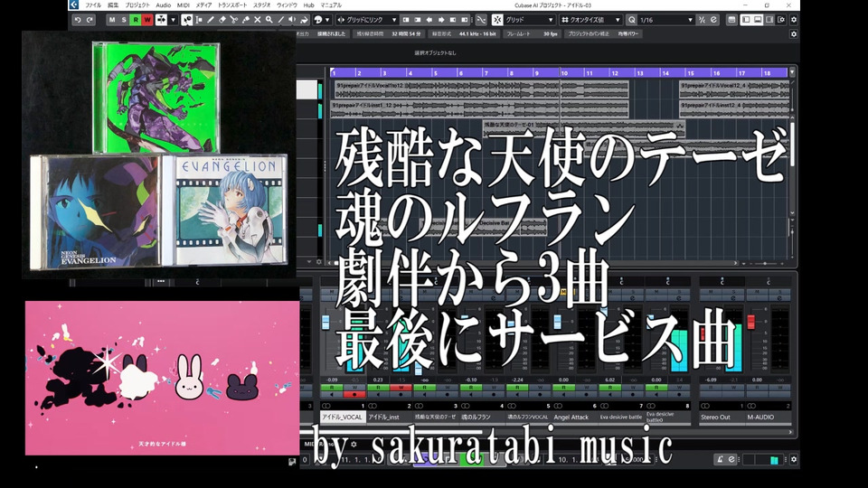Select the Object Selection arrow tool

(187, 20)
